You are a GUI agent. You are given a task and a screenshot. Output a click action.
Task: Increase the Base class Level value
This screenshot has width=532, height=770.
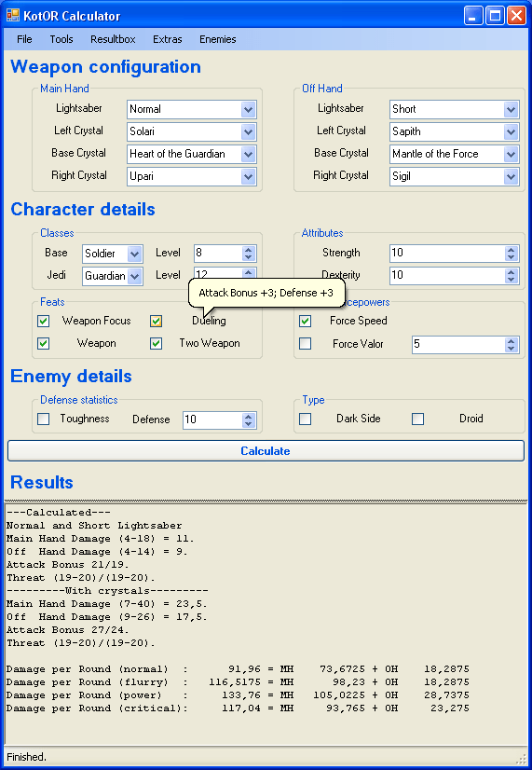249,250
